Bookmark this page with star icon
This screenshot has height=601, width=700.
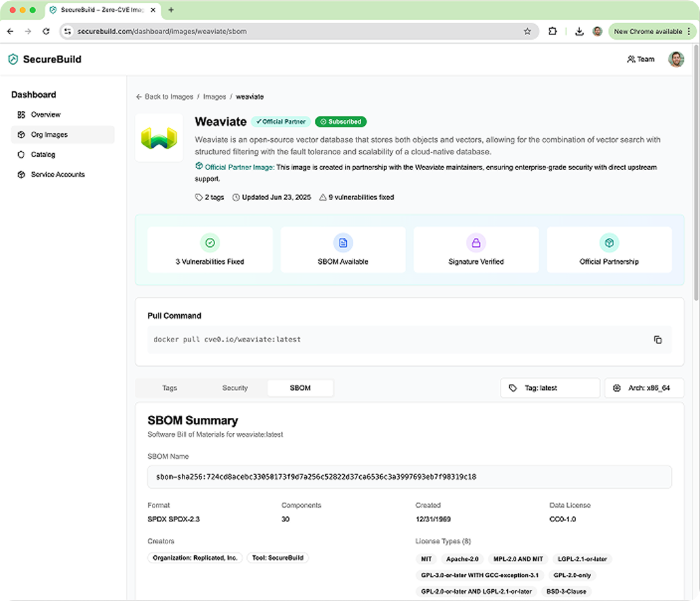click(527, 31)
